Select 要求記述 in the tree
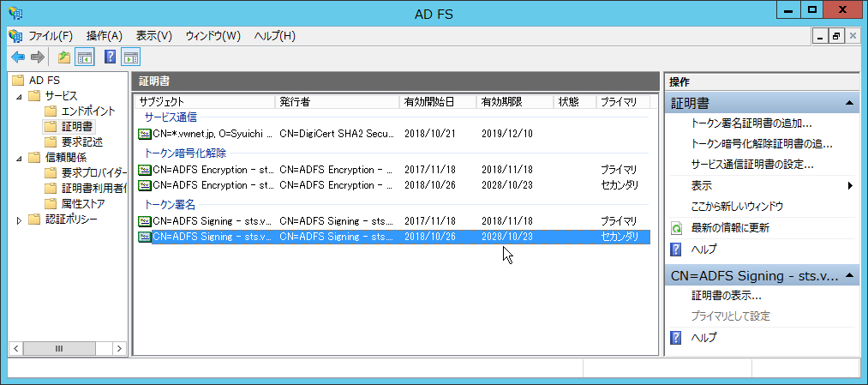This screenshot has height=385, width=868. click(x=82, y=141)
